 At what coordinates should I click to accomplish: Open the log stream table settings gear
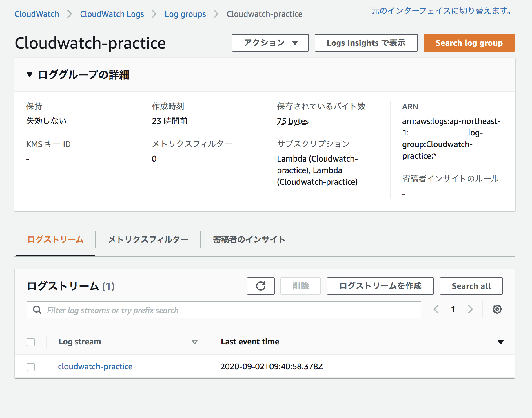click(497, 309)
